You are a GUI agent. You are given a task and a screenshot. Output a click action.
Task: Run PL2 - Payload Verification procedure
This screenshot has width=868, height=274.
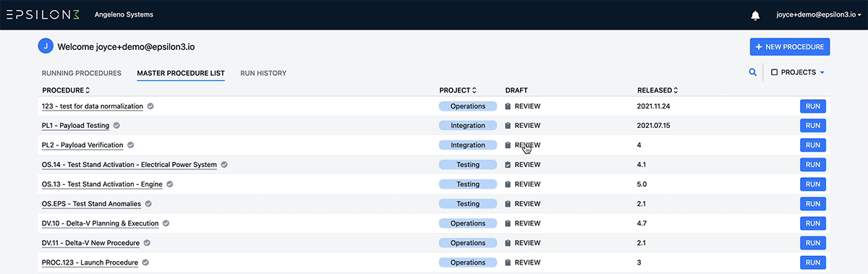pyautogui.click(x=812, y=145)
